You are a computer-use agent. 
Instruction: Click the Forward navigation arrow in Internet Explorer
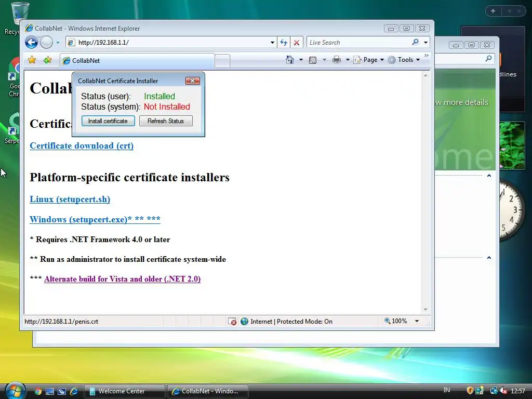[x=46, y=43]
